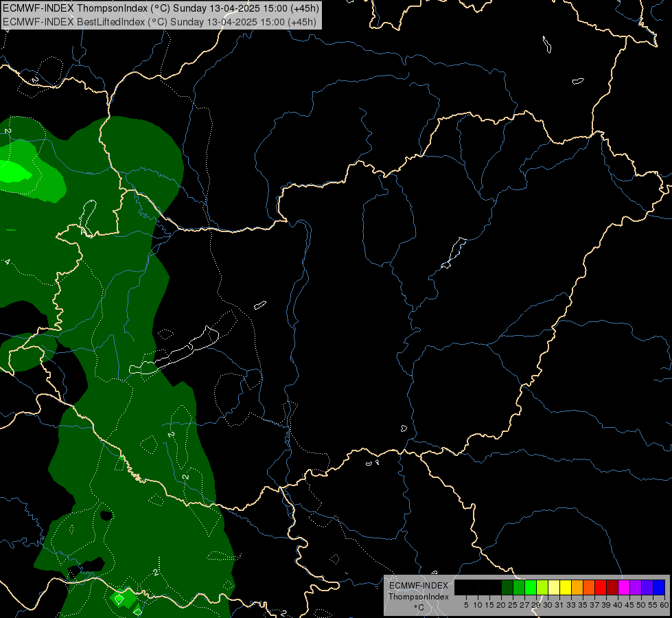Pick the bright green 27–29 legend swatch
The height and width of the screenshot is (618, 672).
pos(531,587)
